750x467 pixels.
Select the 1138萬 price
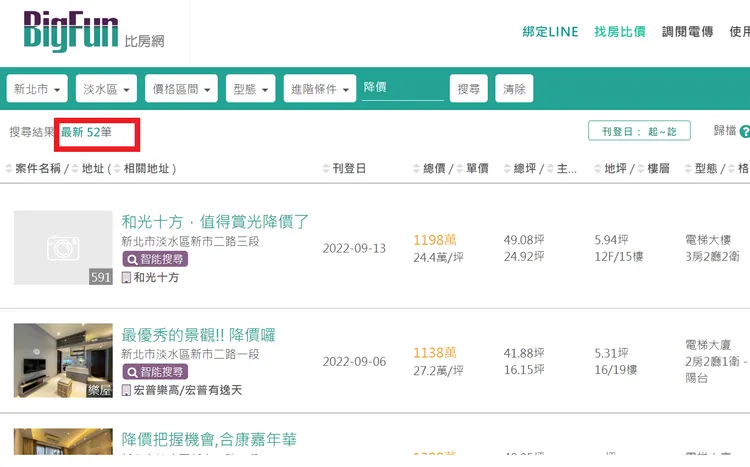tap(435, 353)
